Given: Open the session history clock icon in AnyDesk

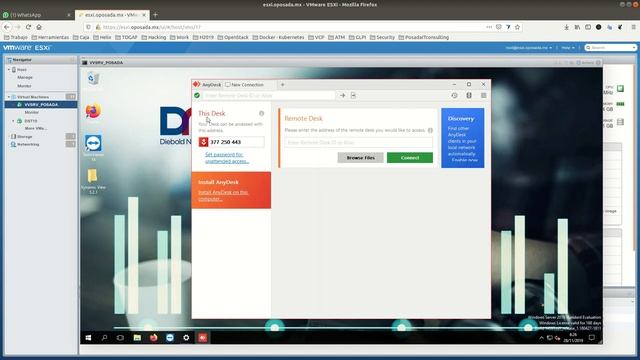Looking at the screenshot, I should click(454, 95).
